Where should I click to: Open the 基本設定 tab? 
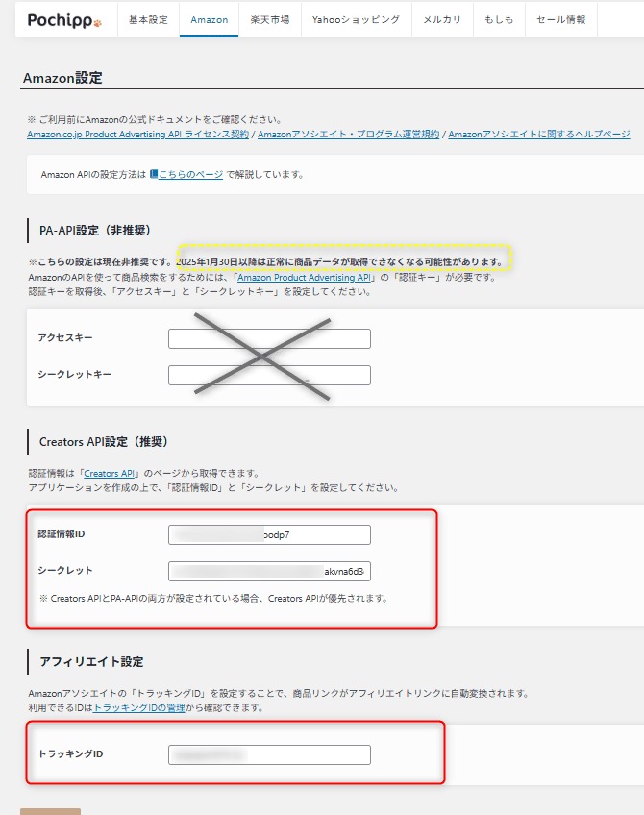148,19
